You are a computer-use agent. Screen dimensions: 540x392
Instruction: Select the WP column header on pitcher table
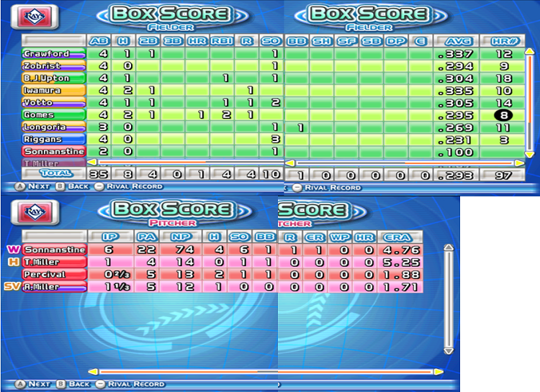click(x=340, y=237)
